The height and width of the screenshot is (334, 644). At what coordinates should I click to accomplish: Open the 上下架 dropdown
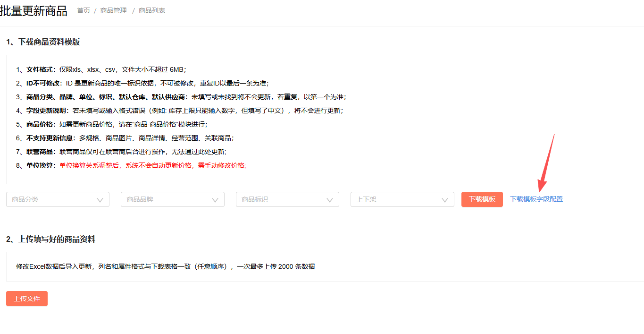[402, 199]
